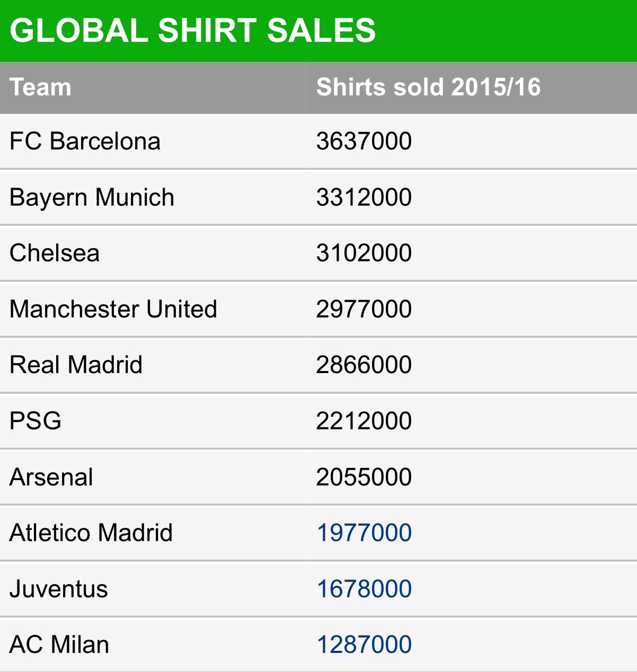Select the FC Barcelona team cell

click(85, 142)
